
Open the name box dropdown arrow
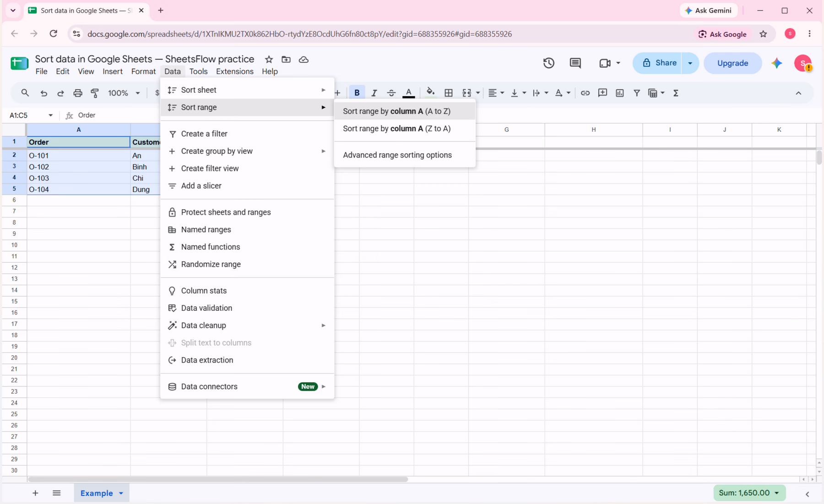50,115
